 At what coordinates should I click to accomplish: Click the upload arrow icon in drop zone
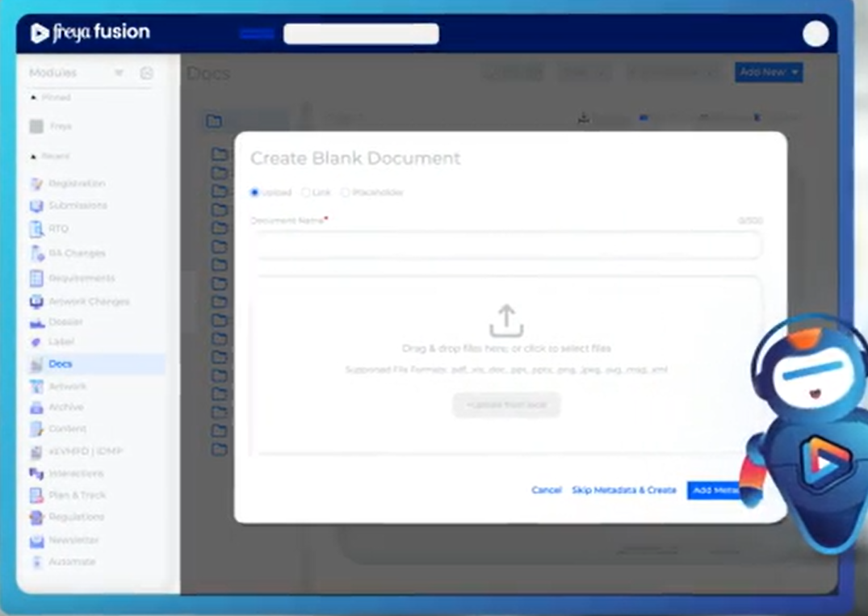[x=506, y=321]
